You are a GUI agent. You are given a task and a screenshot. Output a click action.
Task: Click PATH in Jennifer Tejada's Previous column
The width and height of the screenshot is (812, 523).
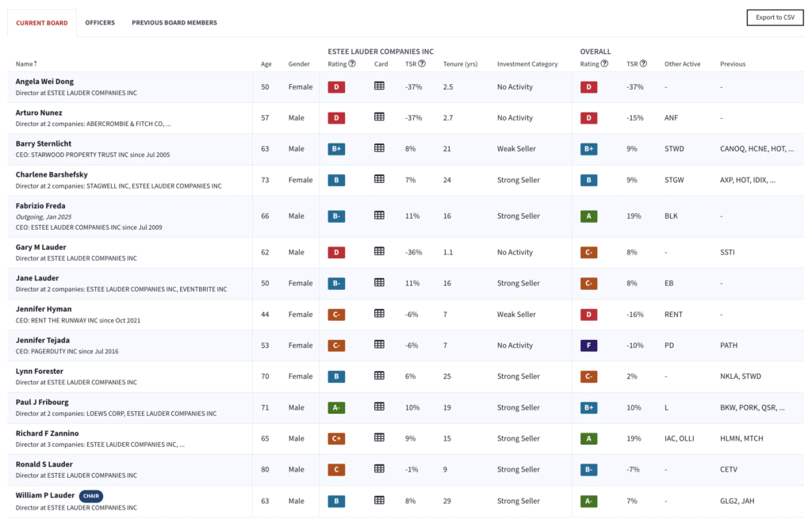click(x=729, y=345)
